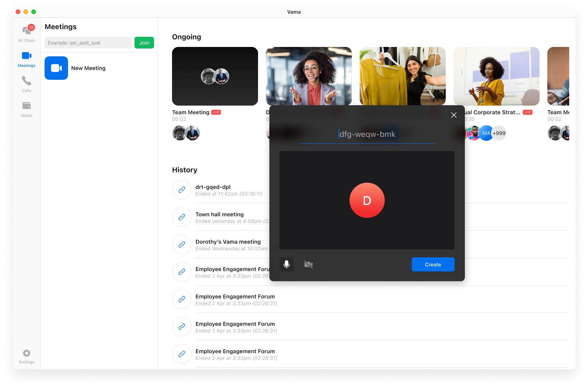Click Team Meeting participant avatars

pos(186,133)
